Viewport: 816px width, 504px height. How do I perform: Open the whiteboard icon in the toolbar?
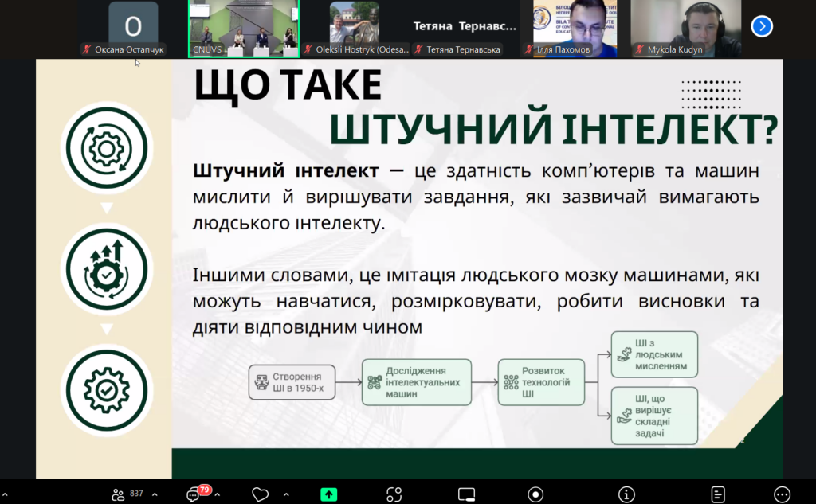tap(466, 494)
